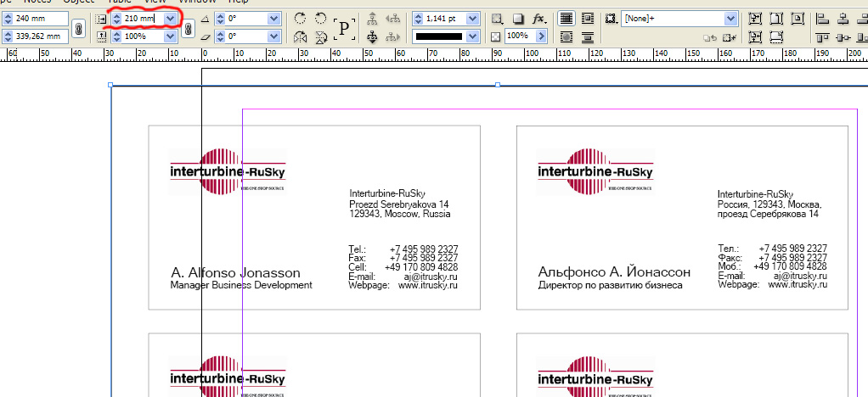Select next object icon
Viewport: 868px width, 397px height.
393,37
